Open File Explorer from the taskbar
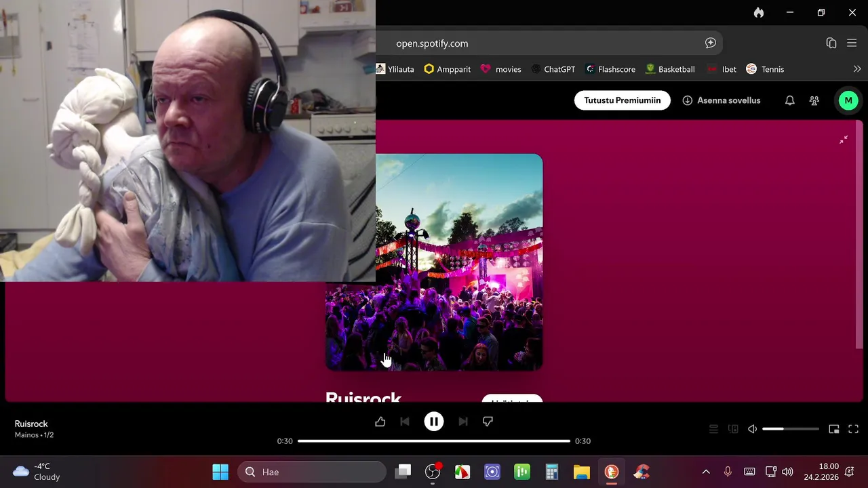Viewport: 868px width, 488px height. (x=582, y=472)
